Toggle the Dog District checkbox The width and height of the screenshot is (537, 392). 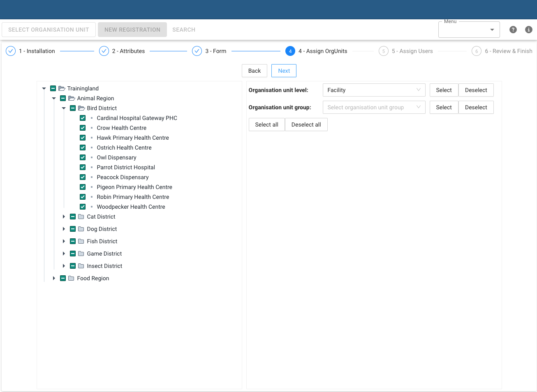73,229
